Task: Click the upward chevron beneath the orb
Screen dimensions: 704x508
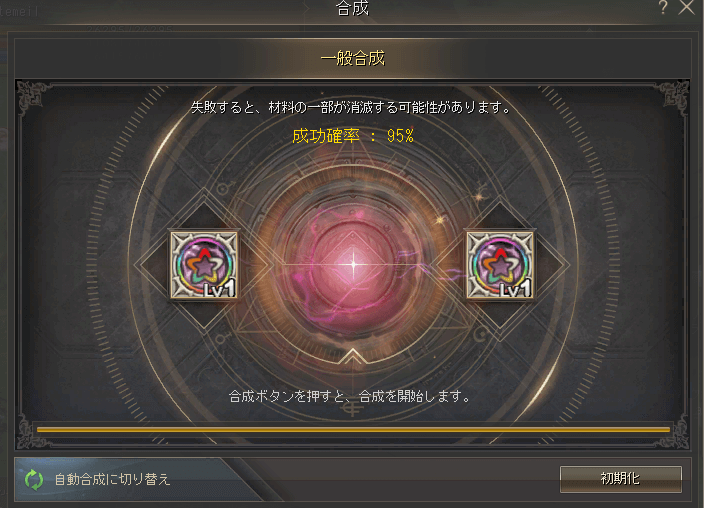Action: [x=353, y=355]
